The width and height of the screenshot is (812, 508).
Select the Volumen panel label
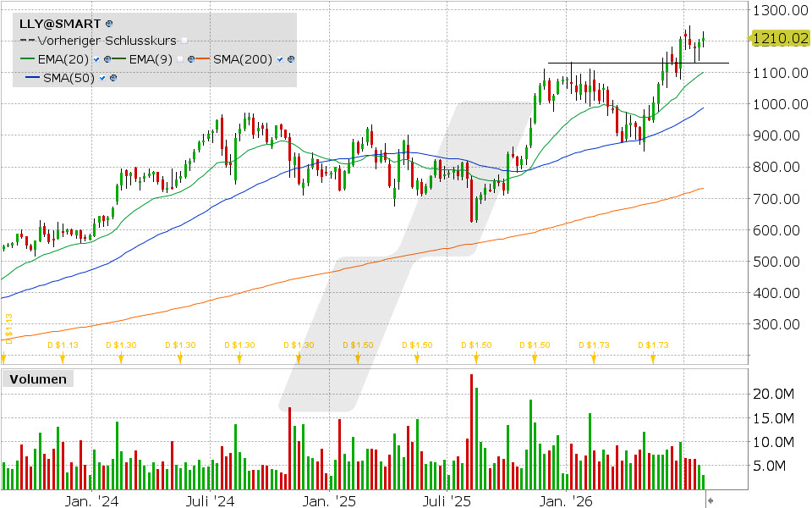pos(38,379)
